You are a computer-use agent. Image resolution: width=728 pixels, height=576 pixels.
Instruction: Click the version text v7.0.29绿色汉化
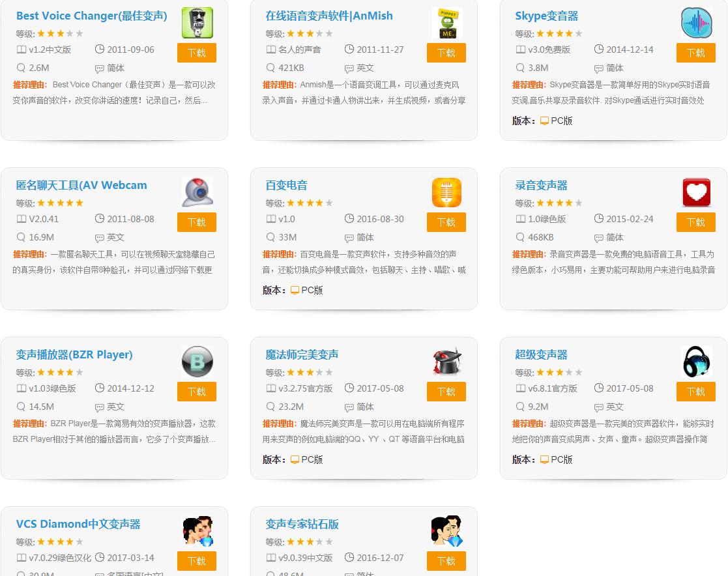(61, 558)
